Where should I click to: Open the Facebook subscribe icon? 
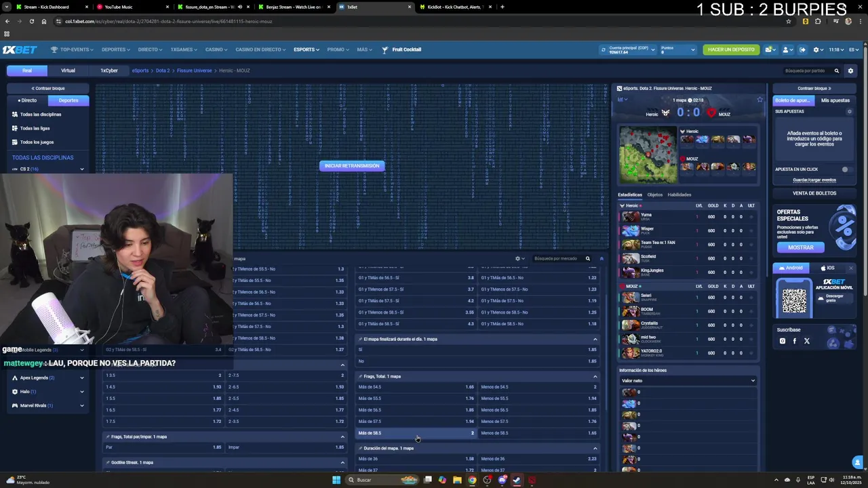pyautogui.click(x=795, y=341)
